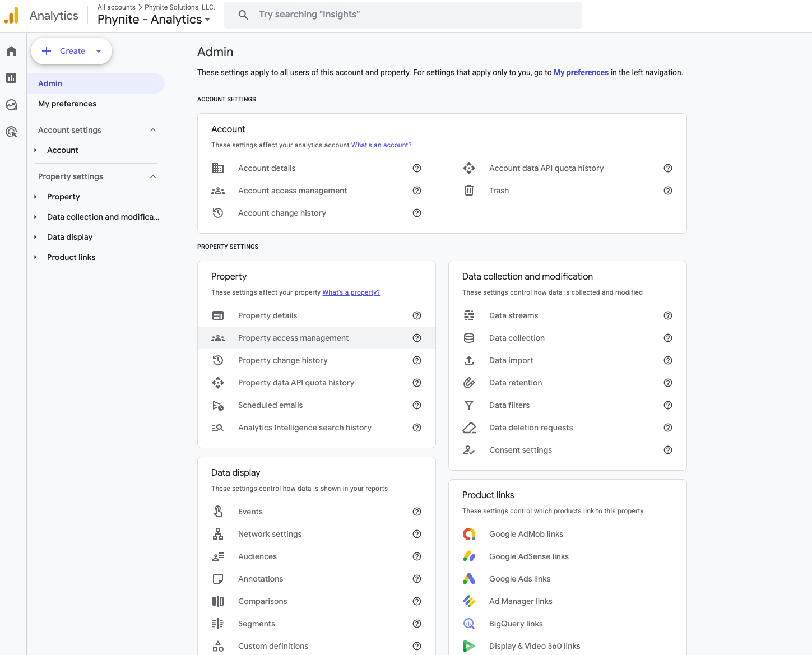The image size is (812, 655).
Task: Click the Ad Manager logo icon
Action: tap(469, 601)
